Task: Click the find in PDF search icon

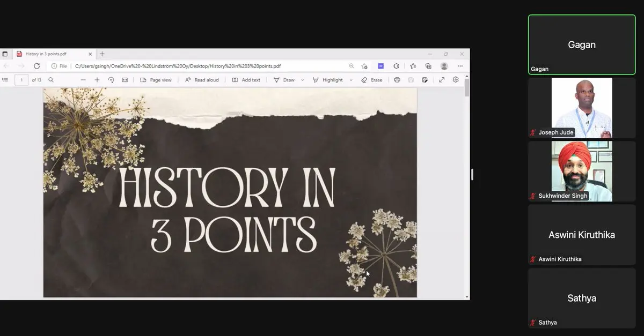Action: (51, 80)
